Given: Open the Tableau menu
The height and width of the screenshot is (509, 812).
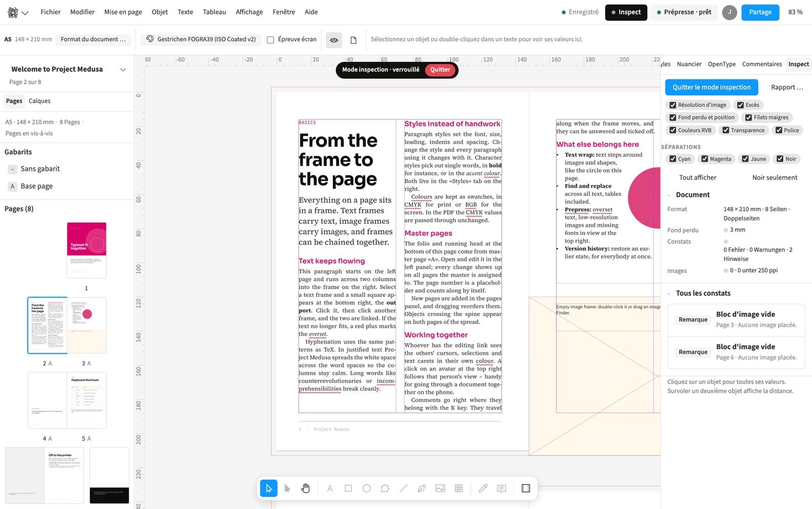Looking at the screenshot, I should point(215,12).
